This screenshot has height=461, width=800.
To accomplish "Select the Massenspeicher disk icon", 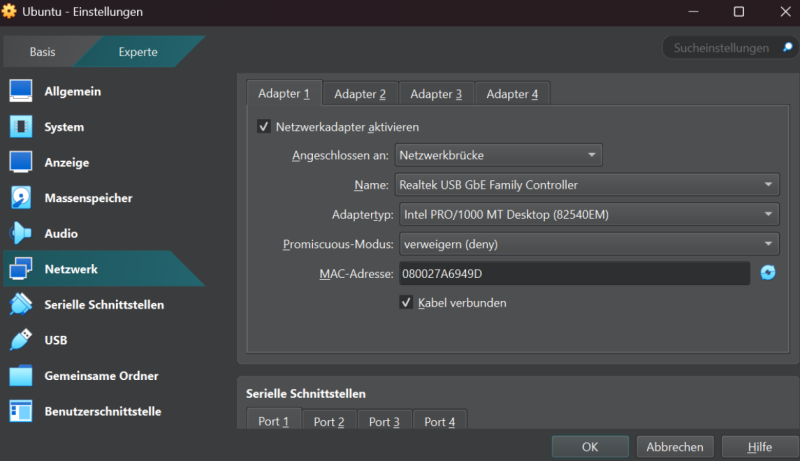I will click(20, 198).
